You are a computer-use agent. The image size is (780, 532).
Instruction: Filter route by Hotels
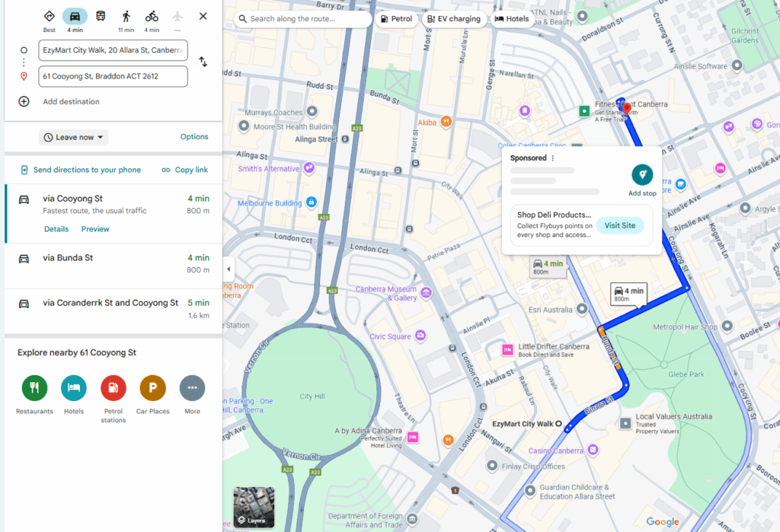(512, 19)
